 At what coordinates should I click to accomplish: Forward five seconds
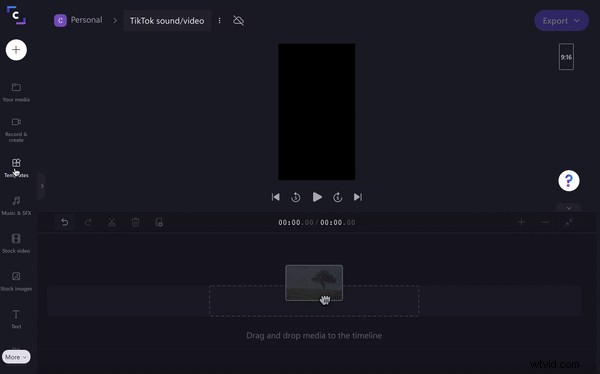[x=338, y=197]
